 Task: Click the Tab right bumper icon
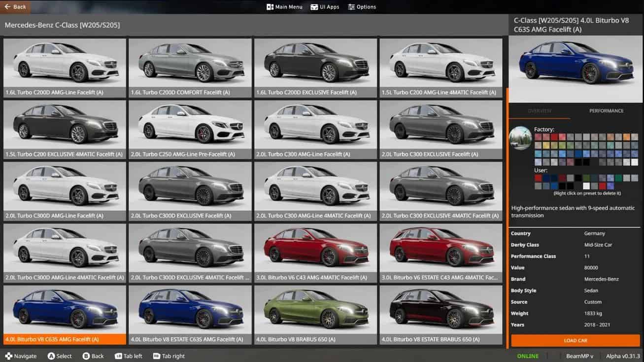point(157,356)
